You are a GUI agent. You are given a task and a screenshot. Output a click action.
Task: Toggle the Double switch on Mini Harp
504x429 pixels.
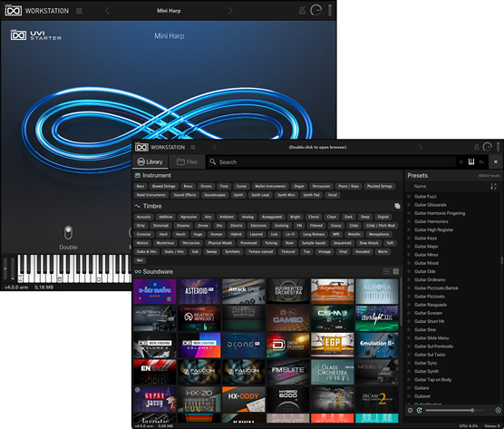(x=68, y=233)
